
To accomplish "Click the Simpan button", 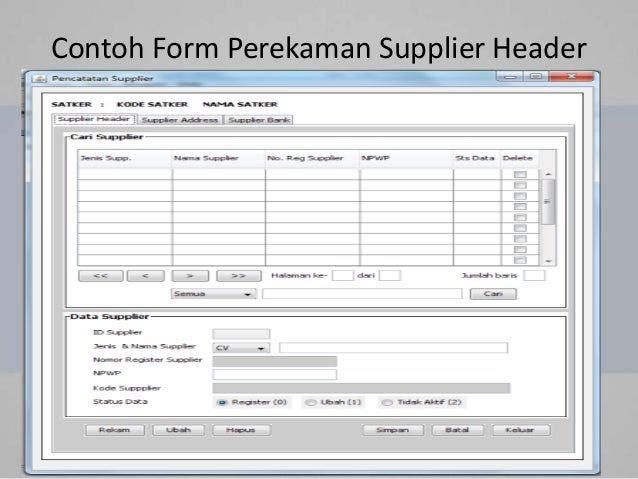I will [393, 430].
